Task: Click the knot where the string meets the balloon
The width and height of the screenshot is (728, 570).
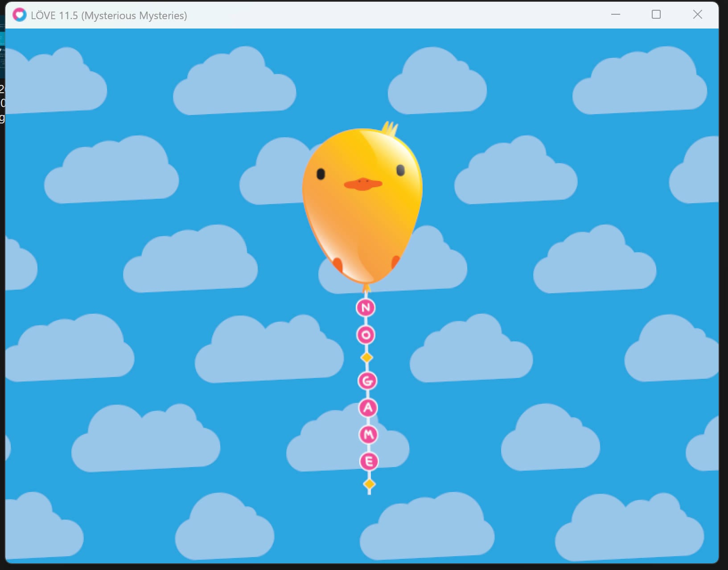Action: click(x=366, y=287)
